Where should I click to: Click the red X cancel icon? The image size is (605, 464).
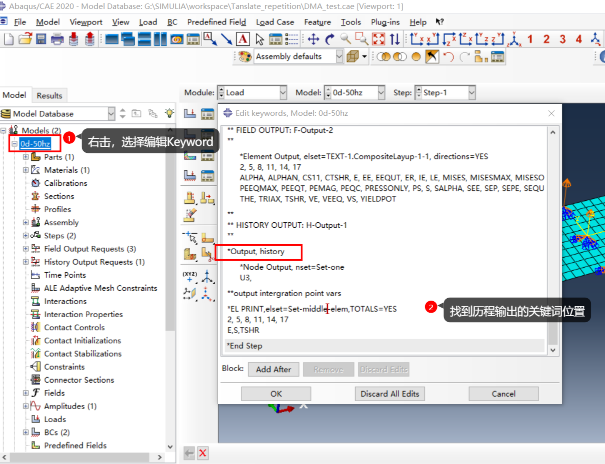click(x=203, y=453)
